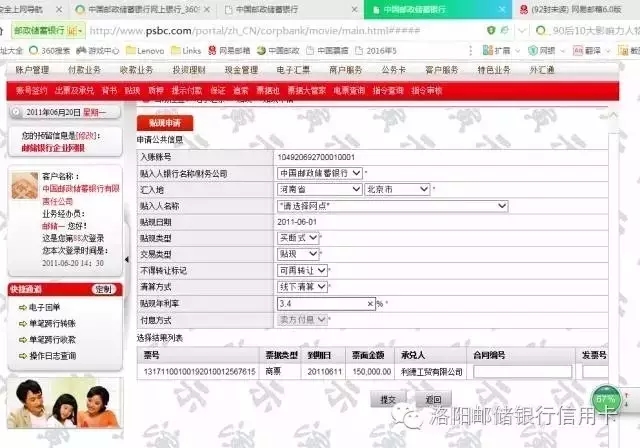Screen dimensions: 640x448
Task: Click the 提交 submit button
Action: (x=388, y=399)
